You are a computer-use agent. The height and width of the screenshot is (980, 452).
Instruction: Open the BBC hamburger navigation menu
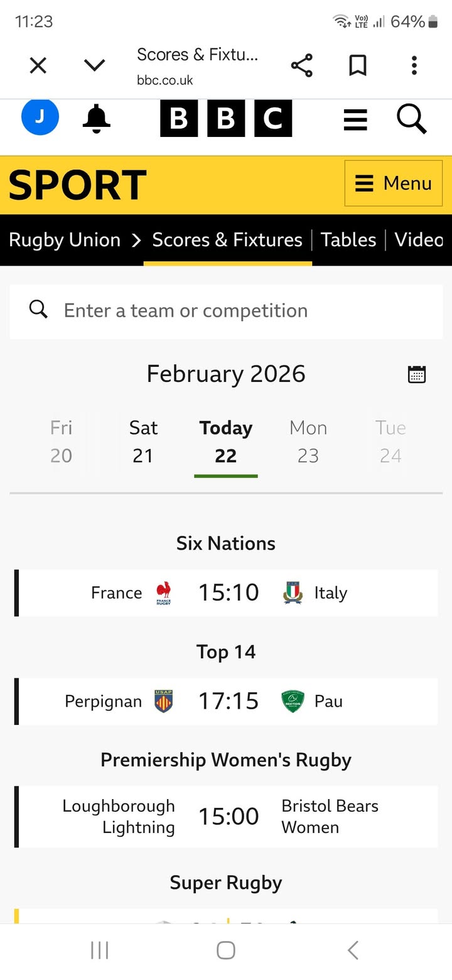pos(355,119)
